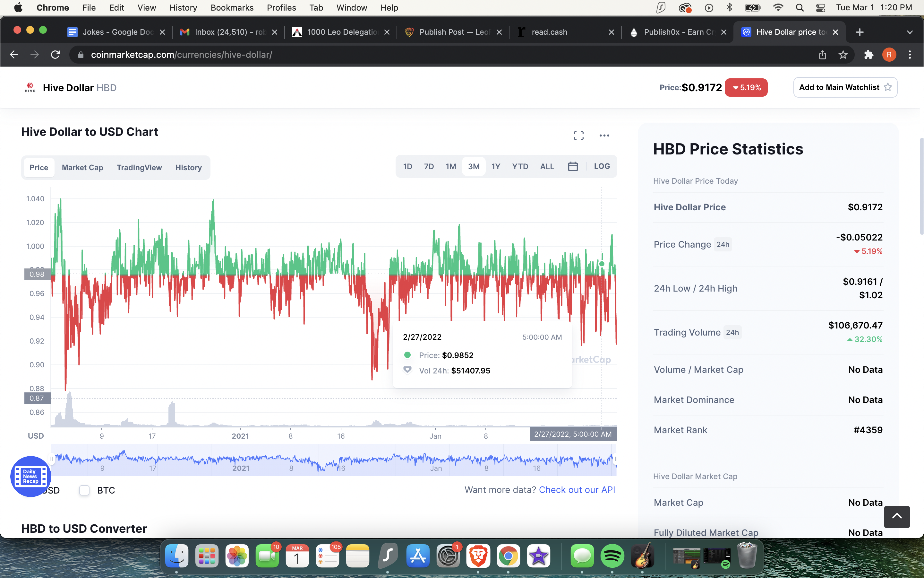Open the History menu in the menu bar
Screen dimensions: 924x578
183,8
